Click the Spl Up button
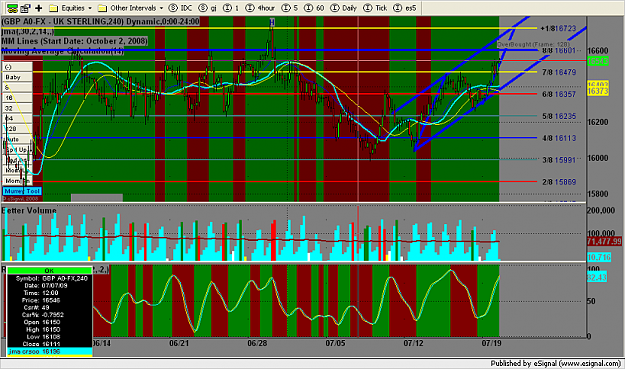The width and height of the screenshot is (625, 369). click(x=17, y=149)
